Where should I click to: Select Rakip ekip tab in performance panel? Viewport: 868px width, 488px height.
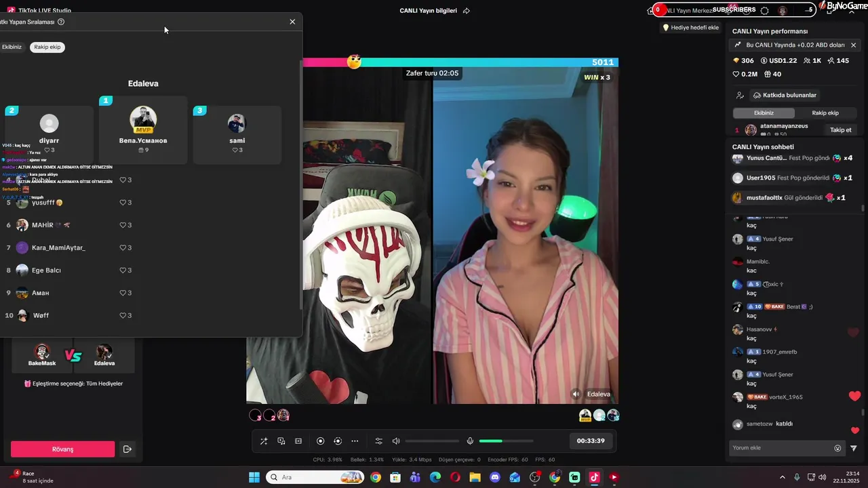pyautogui.click(x=825, y=113)
